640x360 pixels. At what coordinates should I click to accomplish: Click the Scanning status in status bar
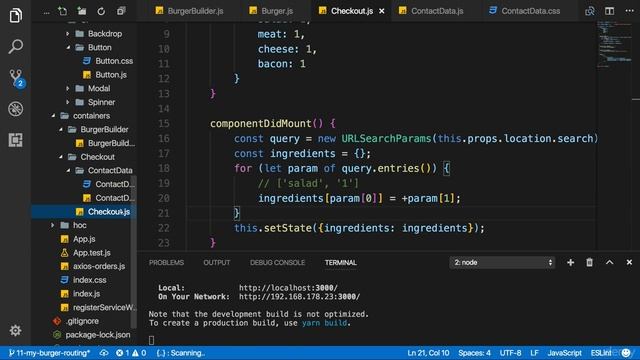pos(180,353)
